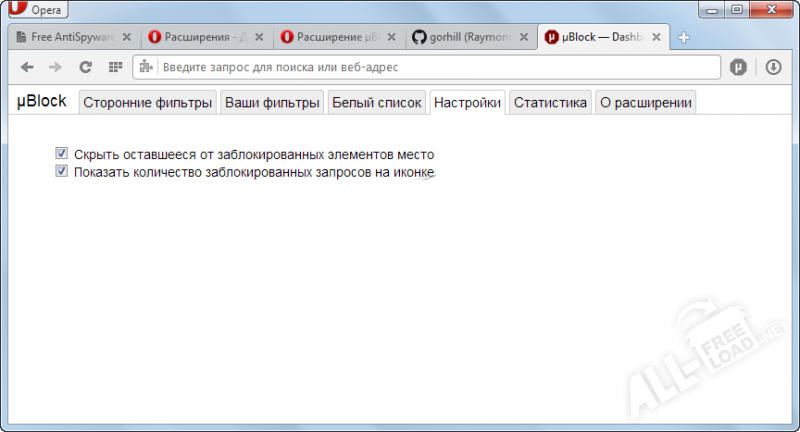This screenshot has width=800, height=432.
Task: Toggle 'Скрыть оставшееся от заблокированных элементов место' checkbox
Action: click(x=61, y=154)
